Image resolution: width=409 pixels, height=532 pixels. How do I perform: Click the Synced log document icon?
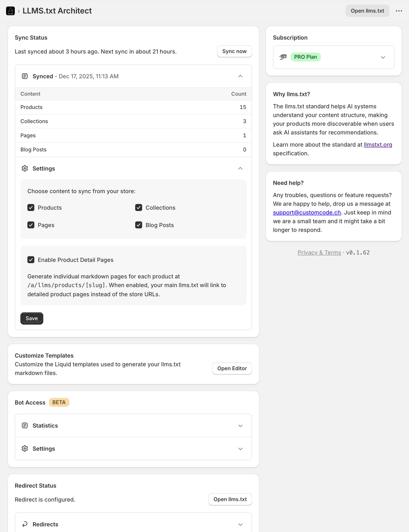click(25, 76)
